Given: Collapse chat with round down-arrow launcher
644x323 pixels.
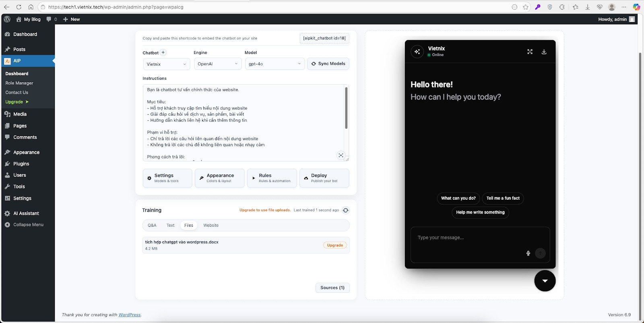Looking at the screenshot, I should (x=545, y=281).
